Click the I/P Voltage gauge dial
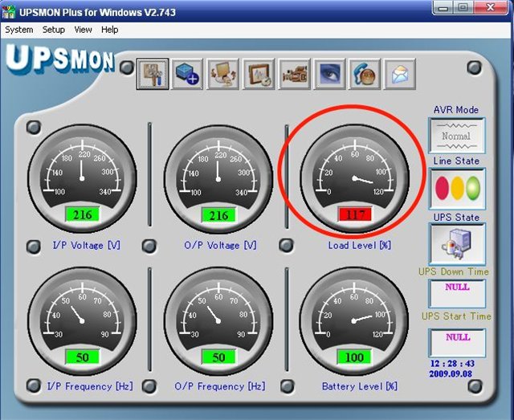 (82, 179)
